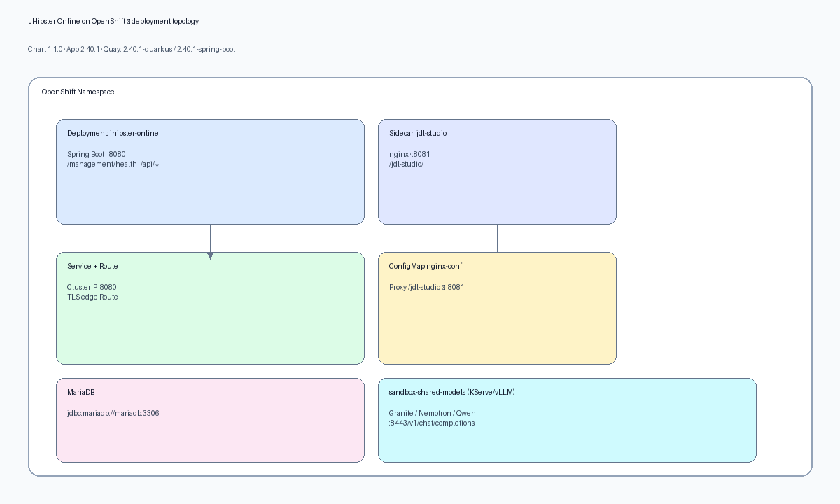The width and height of the screenshot is (840, 504).
Task: Click the diagram title 'JHipster Online on OpenShift deployment topology'
Action: (113, 21)
